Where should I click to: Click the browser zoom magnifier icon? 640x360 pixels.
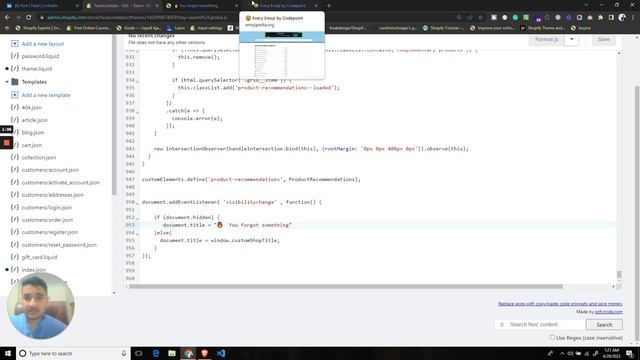tap(459, 18)
